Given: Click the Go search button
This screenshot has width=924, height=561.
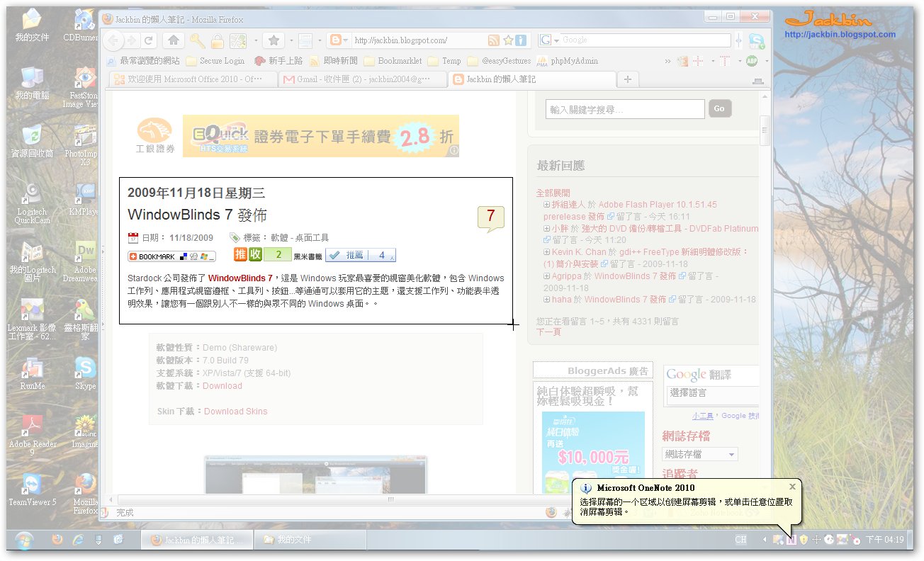Looking at the screenshot, I should pyautogui.click(x=719, y=108).
